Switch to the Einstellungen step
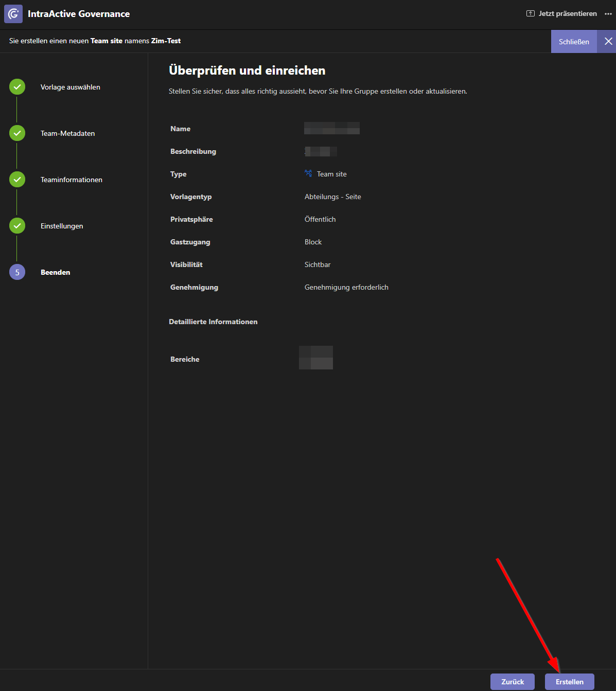The height and width of the screenshot is (691, 616). pos(62,226)
